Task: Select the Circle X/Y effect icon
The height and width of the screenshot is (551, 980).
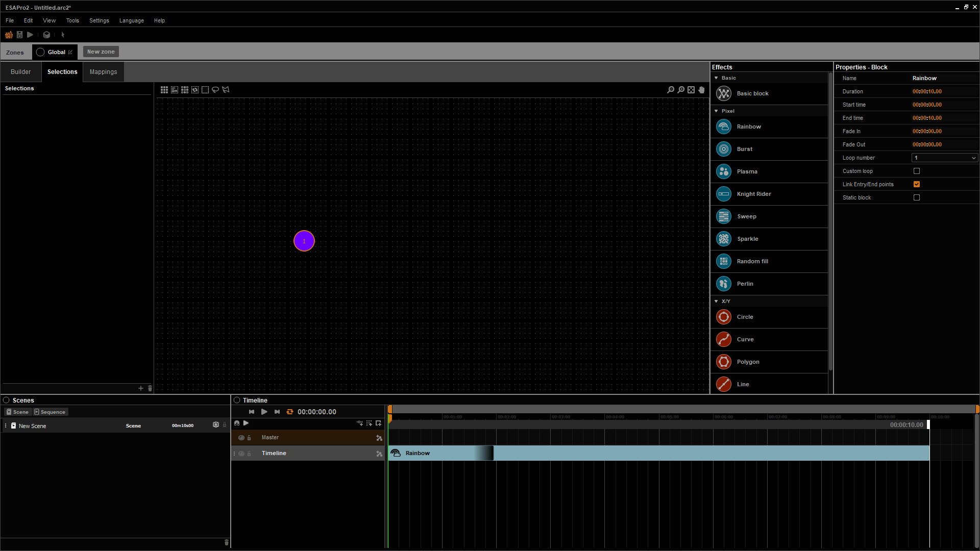Action: coord(724,317)
